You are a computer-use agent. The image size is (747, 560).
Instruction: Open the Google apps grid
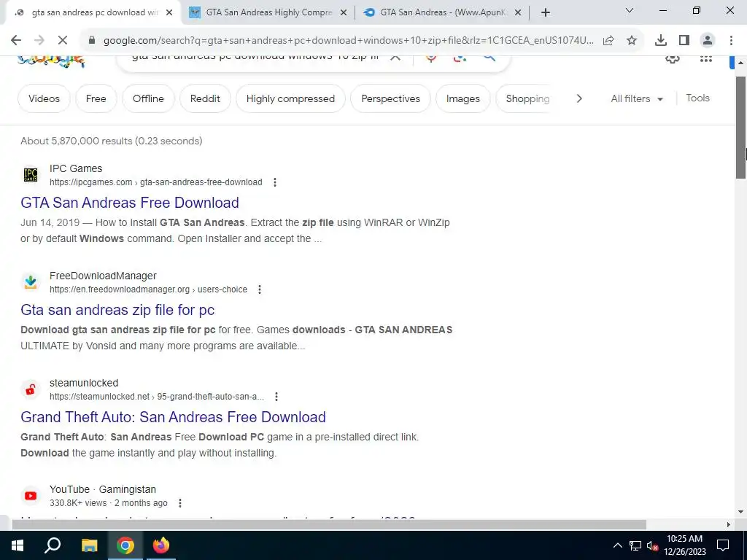click(x=706, y=58)
